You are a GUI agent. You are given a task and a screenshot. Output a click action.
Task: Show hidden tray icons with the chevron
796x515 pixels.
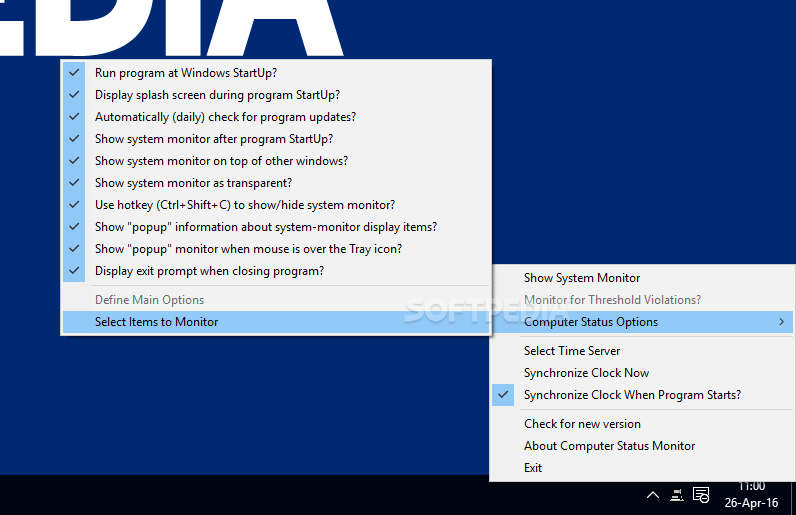[x=653, y=495]
